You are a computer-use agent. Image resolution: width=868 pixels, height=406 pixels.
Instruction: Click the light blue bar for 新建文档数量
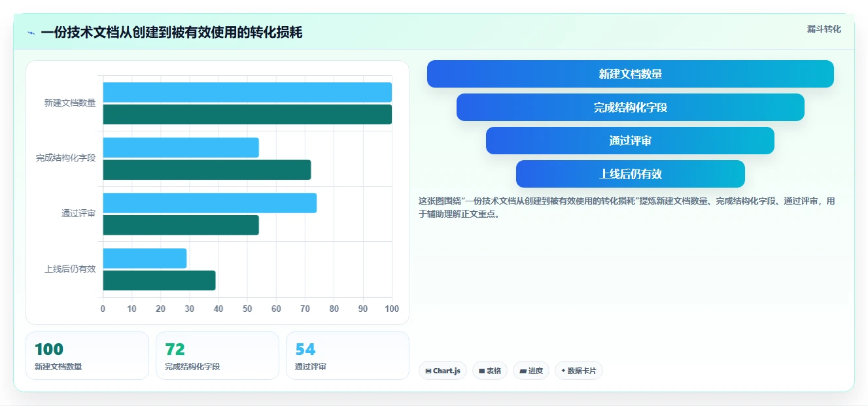pos(247,92)
